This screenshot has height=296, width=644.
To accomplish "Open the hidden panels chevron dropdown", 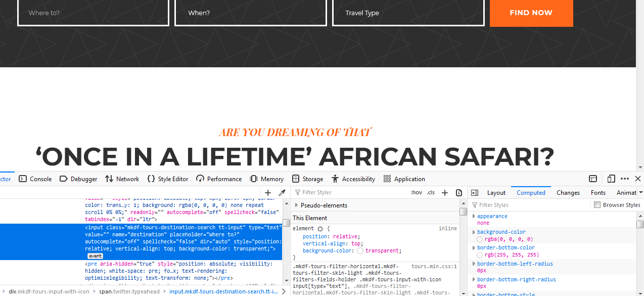I will click(640, 192).
